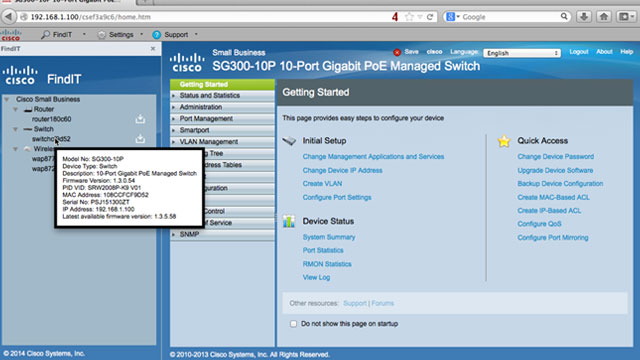Expand the SNMP menu
640x360 pixels.
coord(222,235)
